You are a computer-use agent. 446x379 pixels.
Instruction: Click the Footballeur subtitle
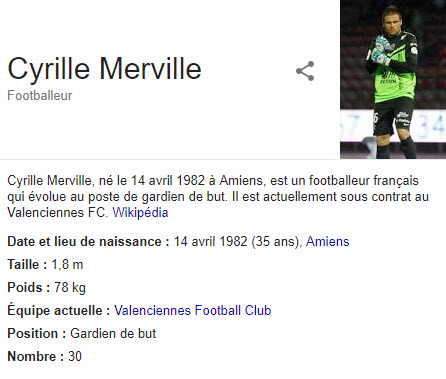pos(40,96)
